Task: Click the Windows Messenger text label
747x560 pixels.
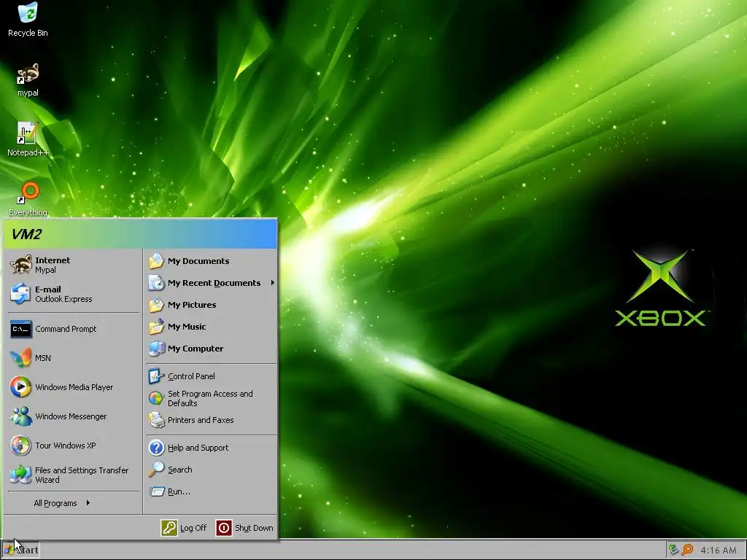Action: (x=71, y=416)
